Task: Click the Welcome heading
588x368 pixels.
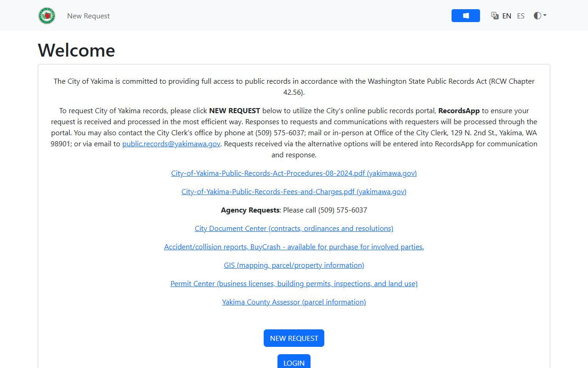Action: click(76, 50)
